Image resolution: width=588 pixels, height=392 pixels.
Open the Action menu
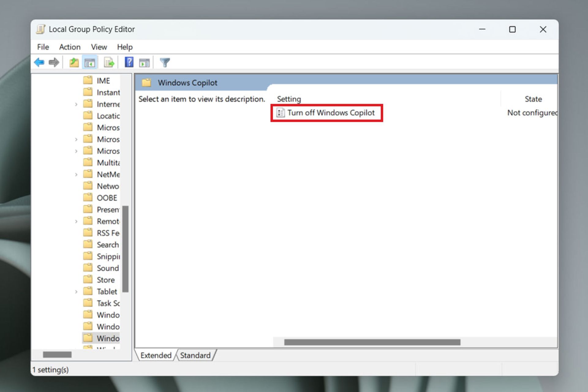click(70, 47)
